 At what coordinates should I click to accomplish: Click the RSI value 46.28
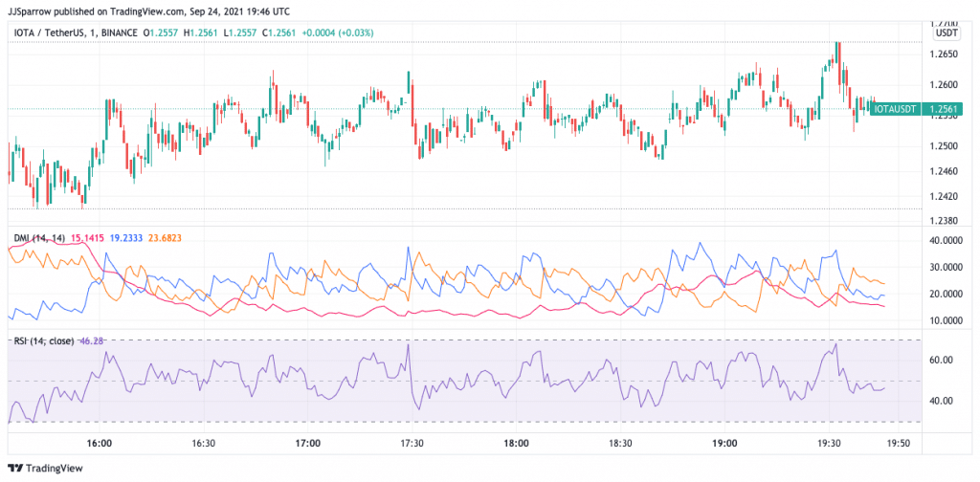(x=92, y=340)
